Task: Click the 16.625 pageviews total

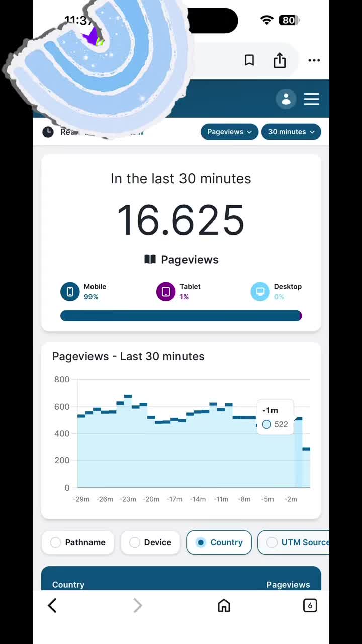Action: click(x=181, y=220)
